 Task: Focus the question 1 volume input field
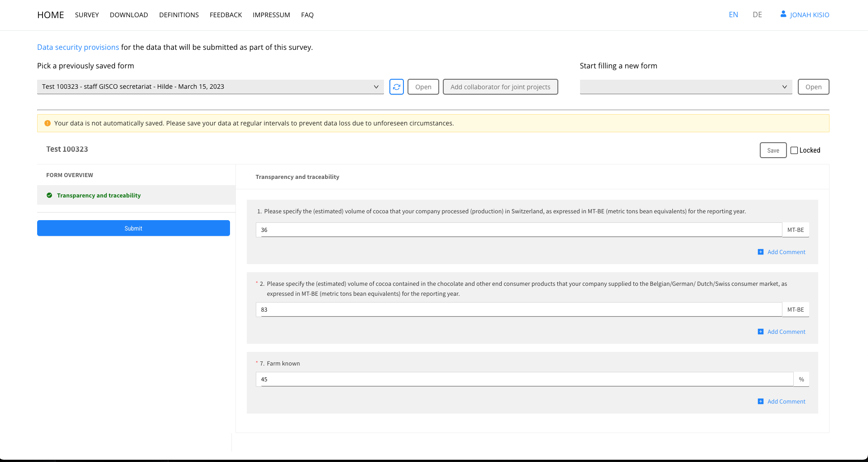tap(518, 230)
